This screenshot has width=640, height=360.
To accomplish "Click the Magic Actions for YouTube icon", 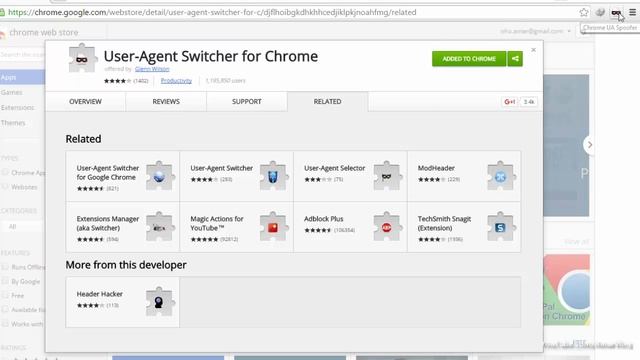I will (x=274, y=227).
